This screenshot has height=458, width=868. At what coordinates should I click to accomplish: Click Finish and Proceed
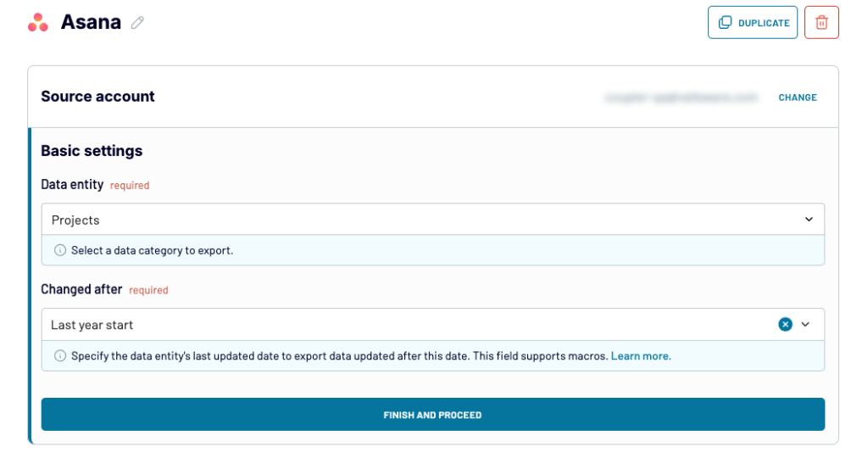tap(433, 414)
